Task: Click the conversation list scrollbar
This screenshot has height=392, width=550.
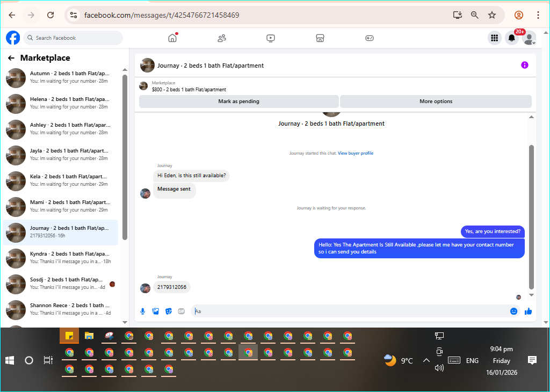Action: coord(125,157)
